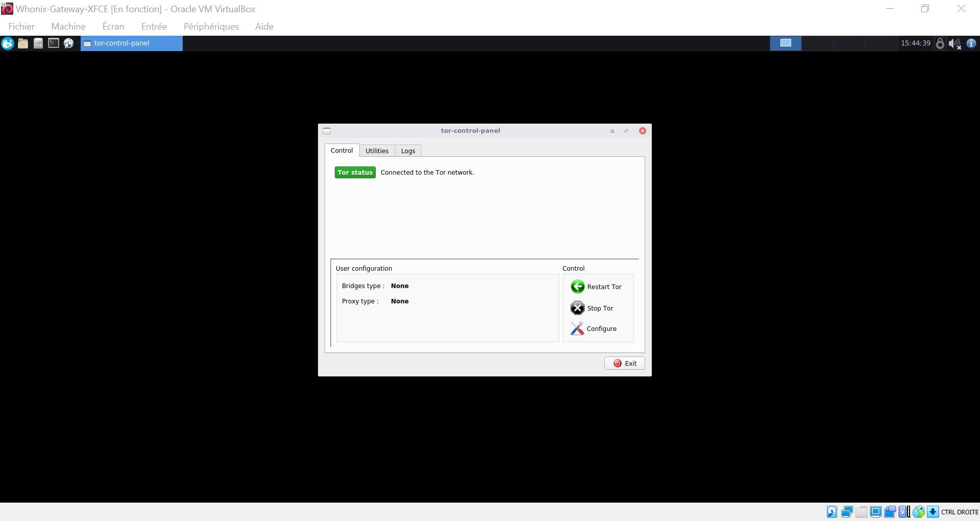Click 'Connected to the Tor network.' text

427,173
